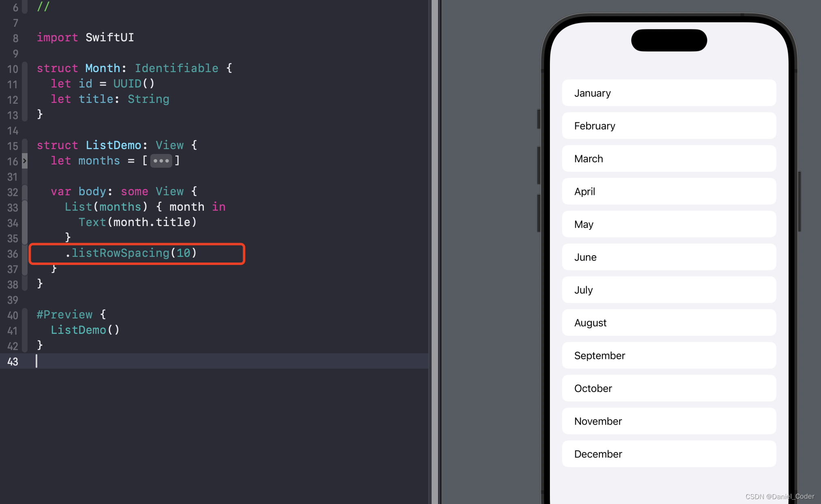Expand the collapsed months array on line 16
This screenshot has height=504, width=821.
click(x=161, y=160)
